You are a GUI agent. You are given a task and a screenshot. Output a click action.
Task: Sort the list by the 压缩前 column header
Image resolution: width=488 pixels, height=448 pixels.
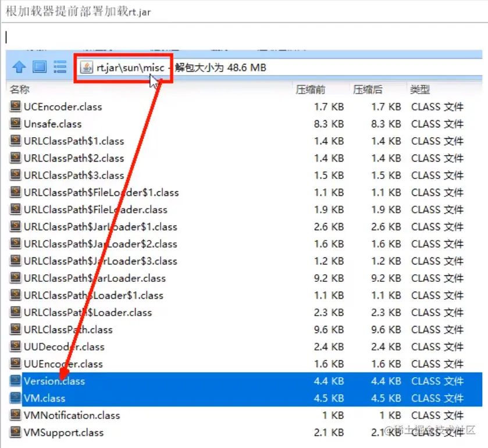[310, 89]
